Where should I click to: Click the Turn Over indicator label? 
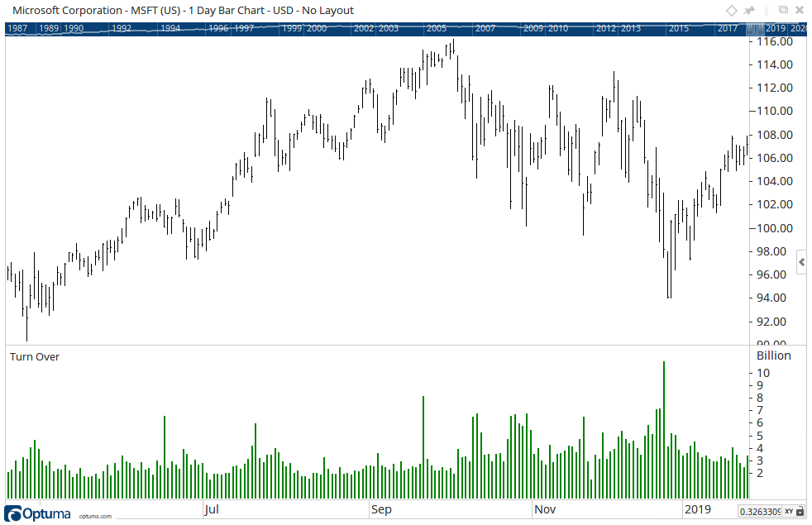tap(35, 356)
